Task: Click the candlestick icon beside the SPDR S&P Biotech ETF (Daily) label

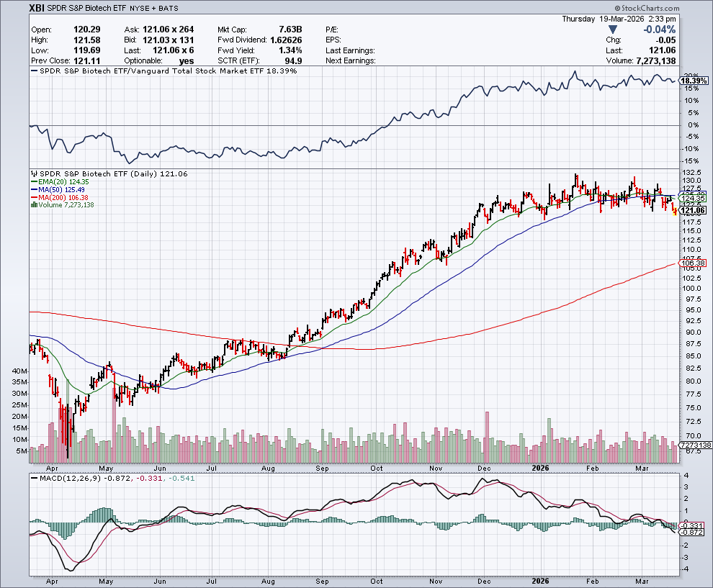Action: click(x=32, y=174)
